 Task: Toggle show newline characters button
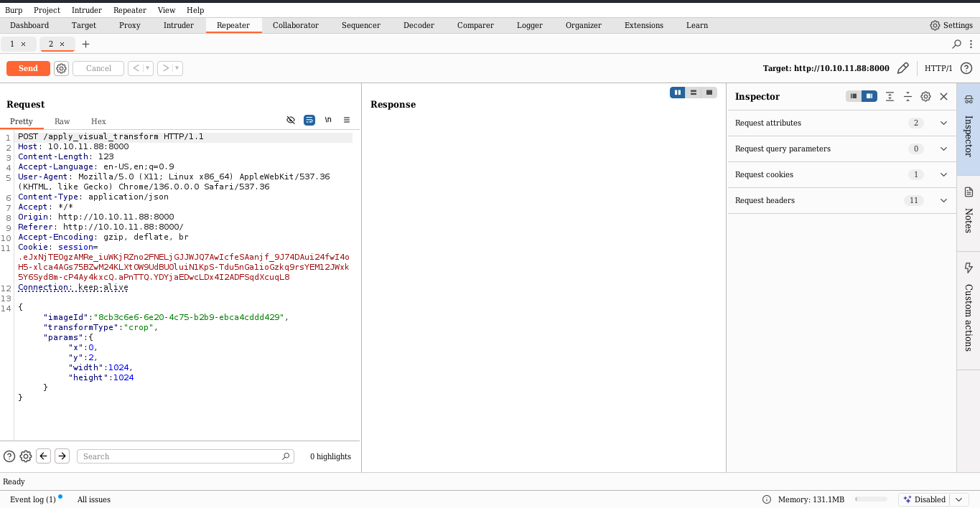coord(328,121)
